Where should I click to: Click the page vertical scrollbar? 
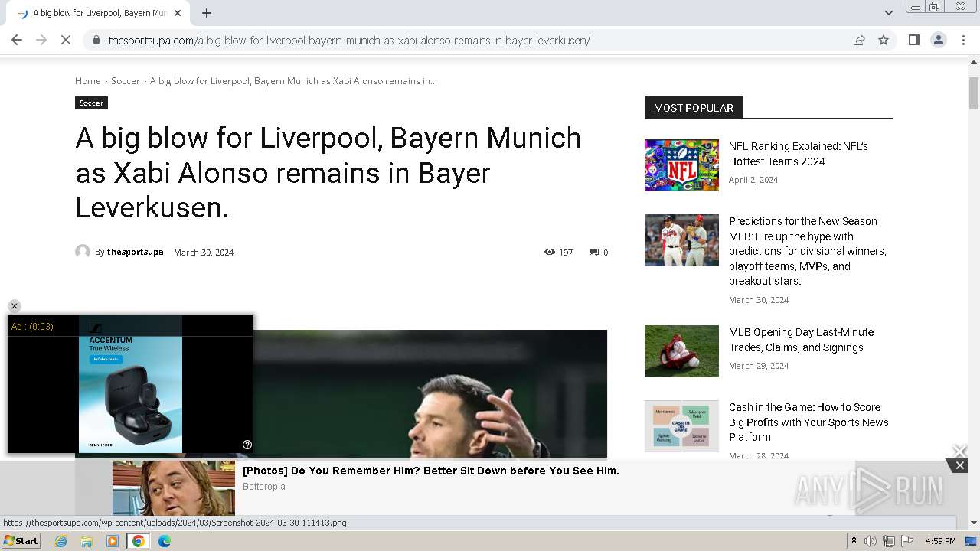pos(974,93)
